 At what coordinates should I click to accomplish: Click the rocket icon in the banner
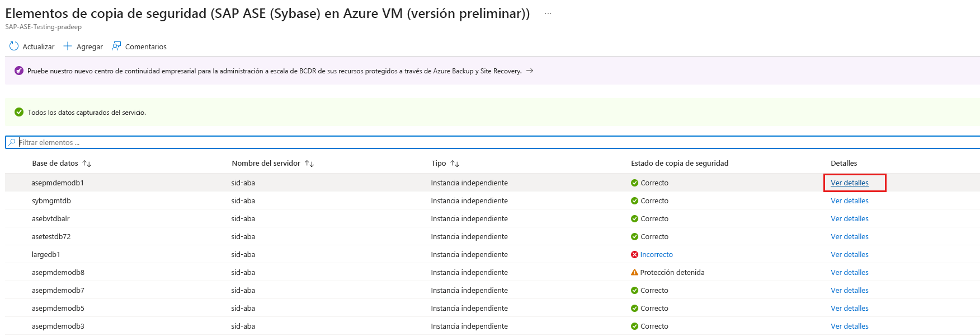(x=19, y=71)
